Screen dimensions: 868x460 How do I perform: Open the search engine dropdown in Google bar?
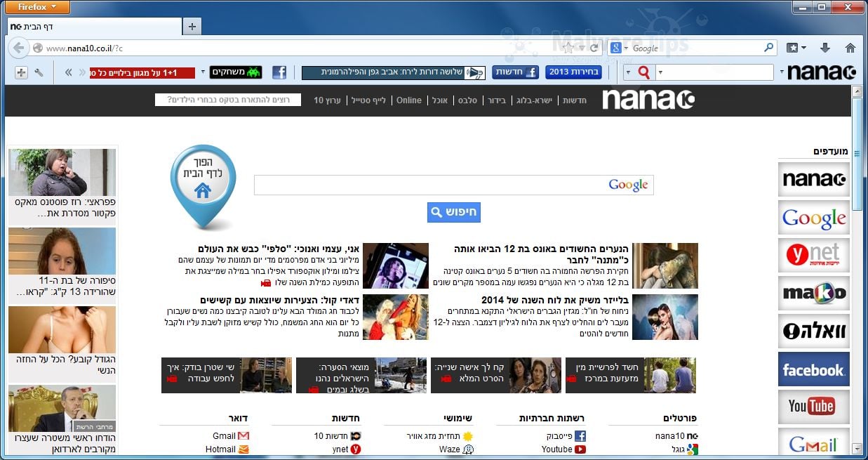(x=626, y=48)
